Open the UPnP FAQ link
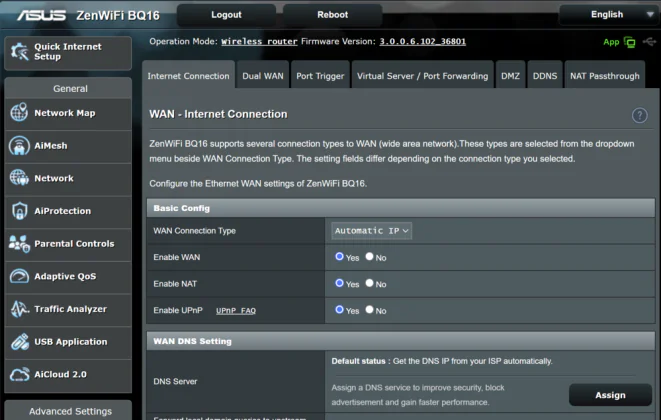Image resolution: width=661 pixels, height=420 pixels. click(x=236, y=311)
